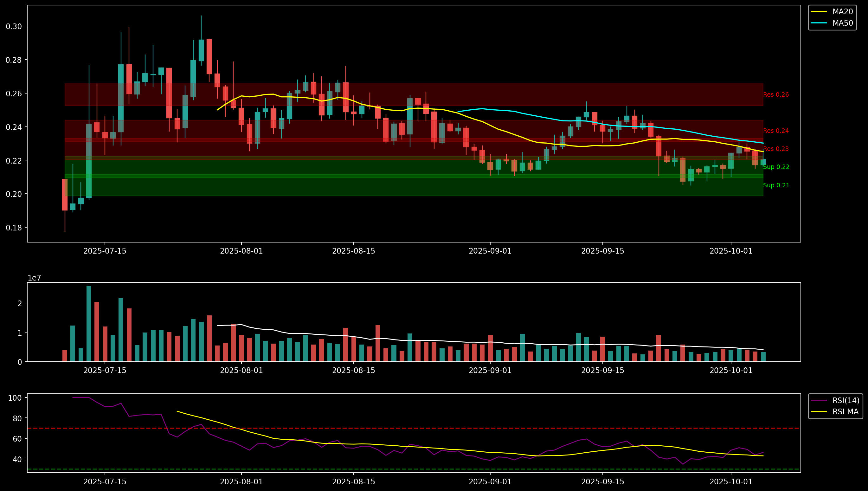Click the RSI MA legend label

click(845, 412)
